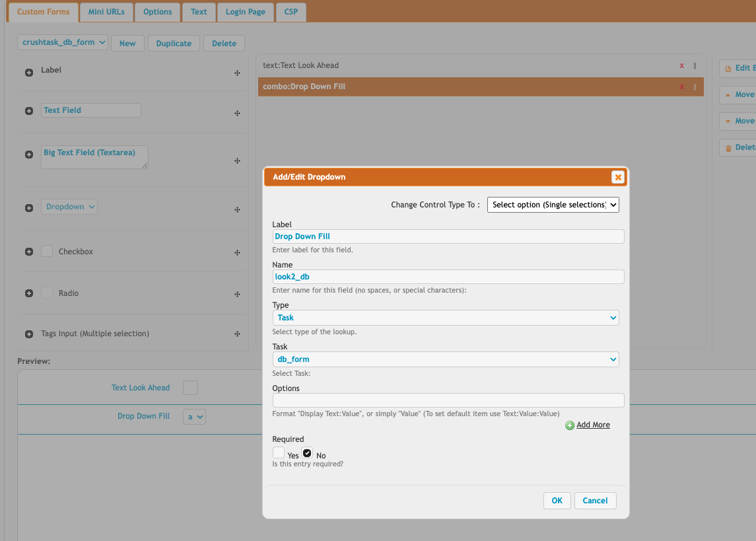Image resolution: width=756 pixels, height=541 pixels.
Task: Add Tags Input element via plus icon
Action: pyautogui.click(x=29, y=334)
